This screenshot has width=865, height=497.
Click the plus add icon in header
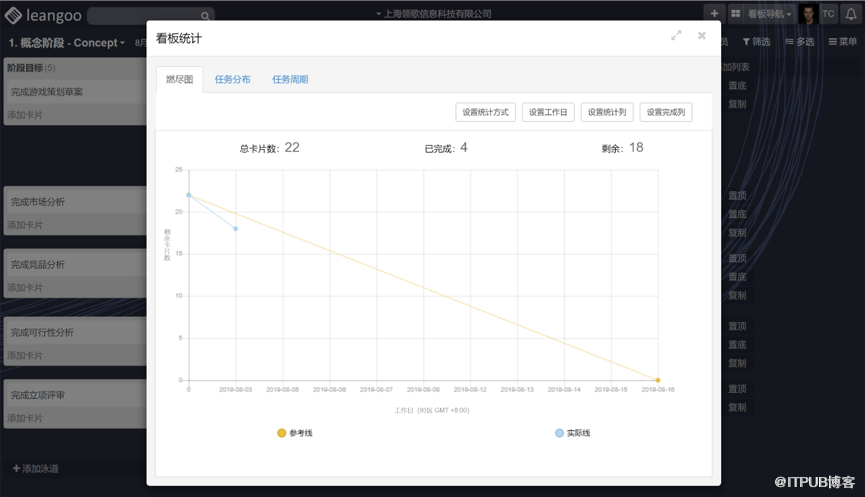tap(714, 14)
